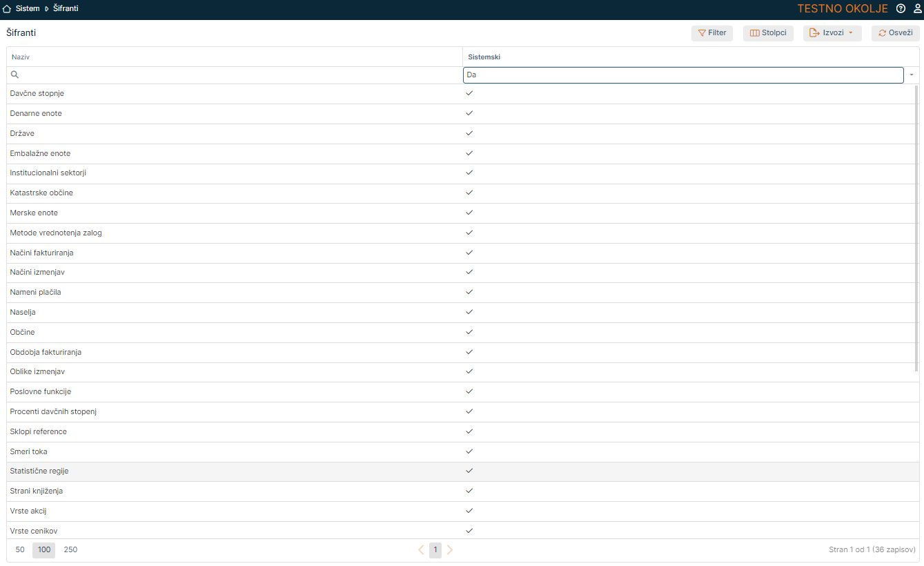Refresh the list with Osveži
Image resolution: width=924 pixels, height=566 pixels.
[895, 33]
